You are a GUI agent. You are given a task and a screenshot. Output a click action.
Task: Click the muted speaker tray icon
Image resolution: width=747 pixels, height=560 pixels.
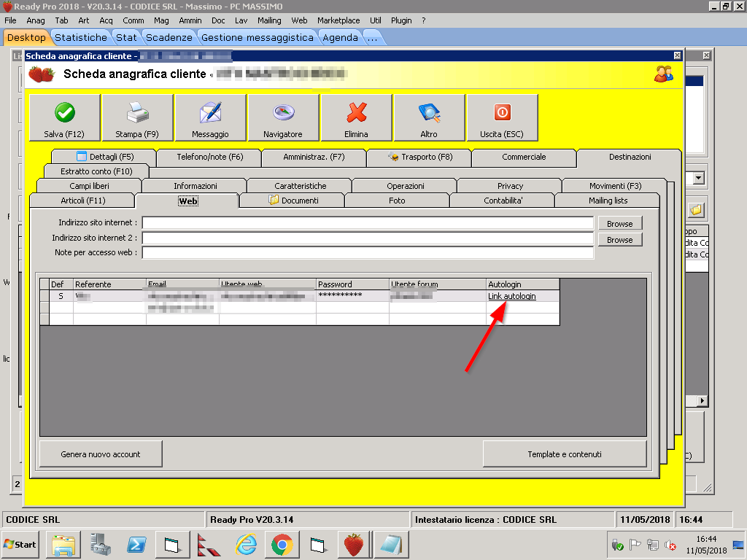point(670,545)
